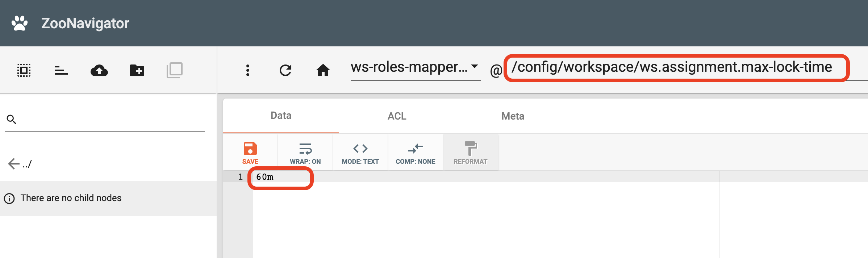868x258 pixels.
Task: Create a new node with folder-plus icon
Action: (x=137, y=70)
